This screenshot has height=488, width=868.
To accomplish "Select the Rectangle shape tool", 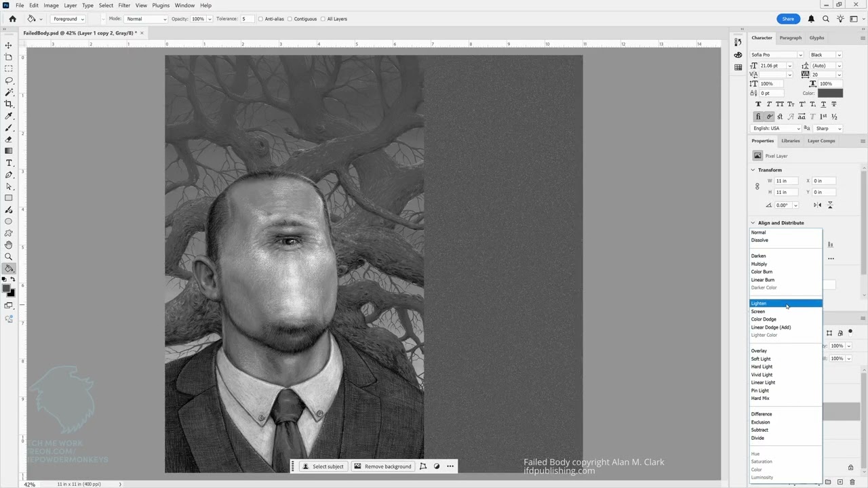I will point(9,198).
